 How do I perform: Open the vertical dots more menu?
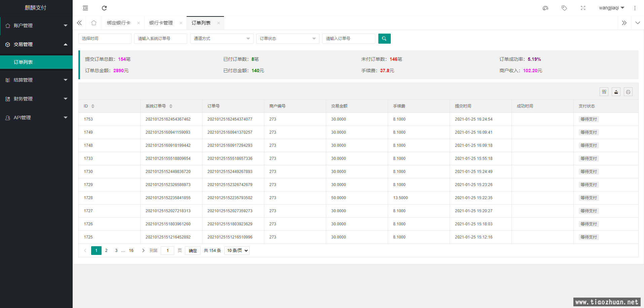coord(635,8)
